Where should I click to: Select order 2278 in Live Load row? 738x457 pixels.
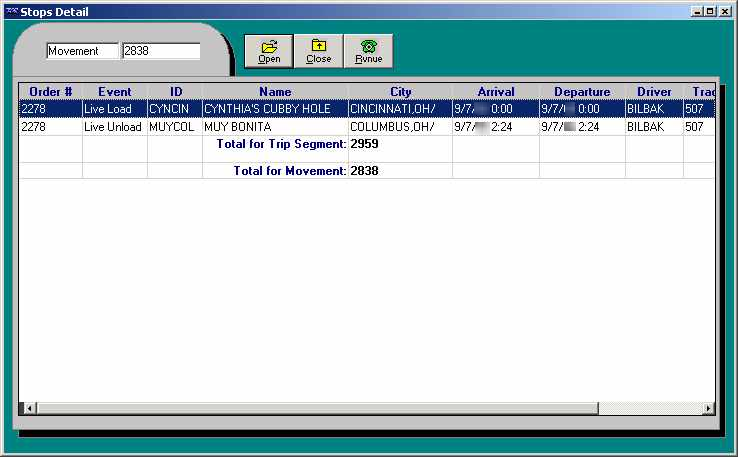click(51, 109)
